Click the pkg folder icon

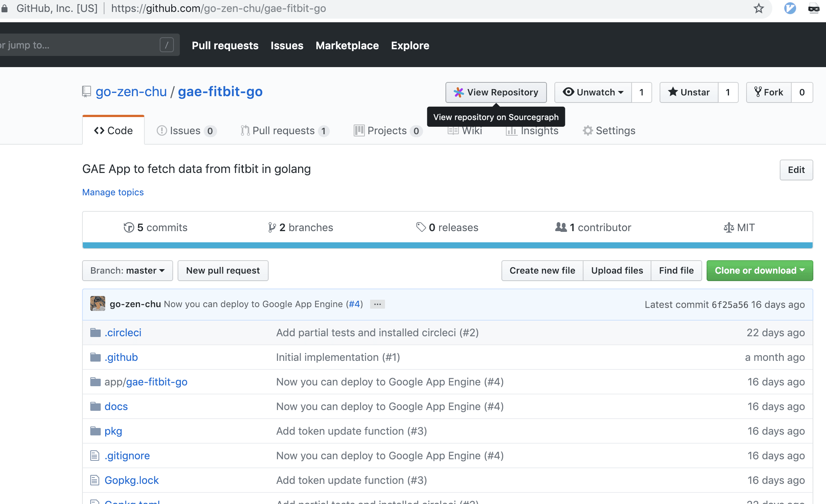96,431
